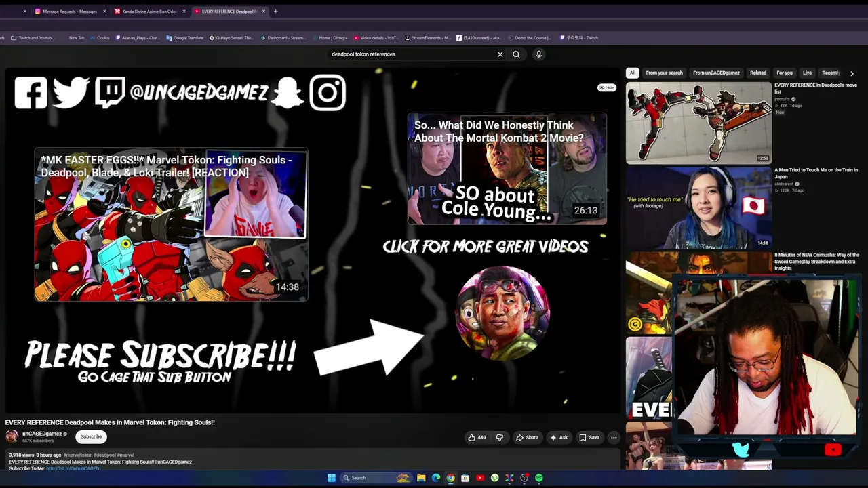This screenshot has height=488, width=868.
Task: Hide the end screen with Hide button
Action: 606,87
